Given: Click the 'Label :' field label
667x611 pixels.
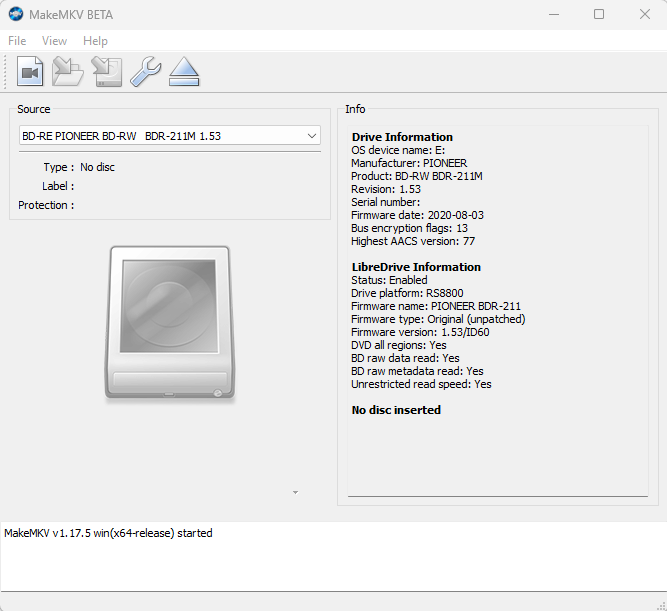Looking at the screenshot, I should click(58, 186).
